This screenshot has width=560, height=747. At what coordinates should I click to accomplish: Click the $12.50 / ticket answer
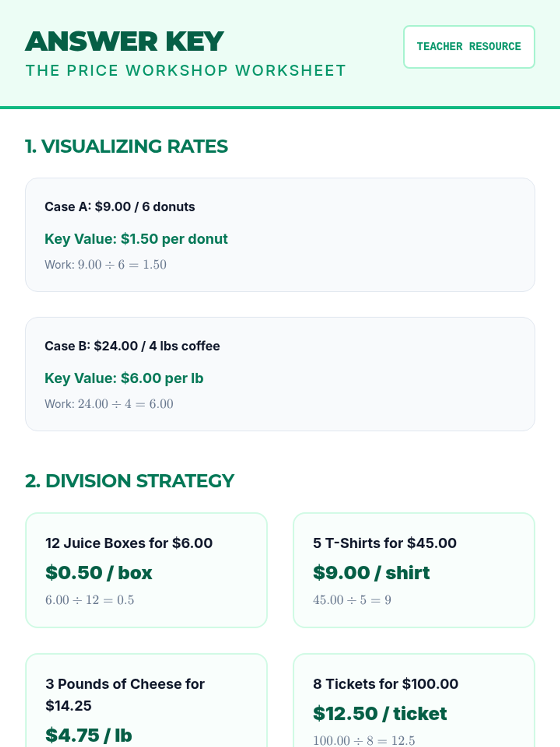point(380,714)
